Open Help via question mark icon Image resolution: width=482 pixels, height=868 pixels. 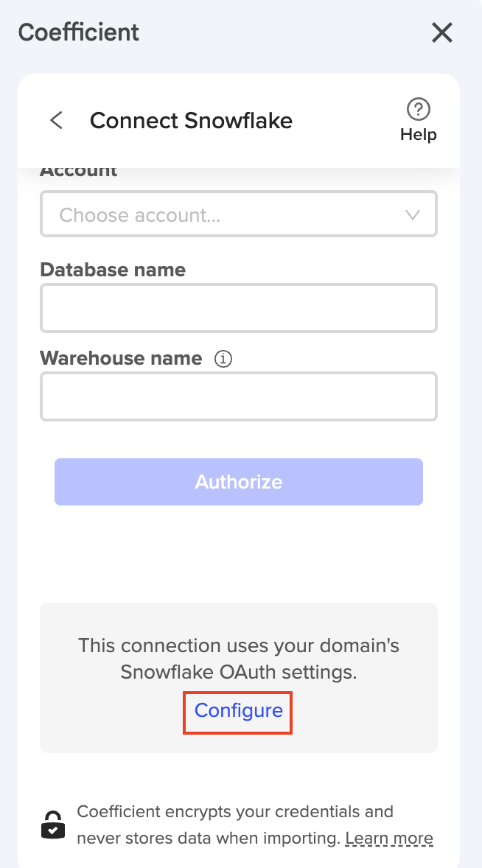point(419,110)
